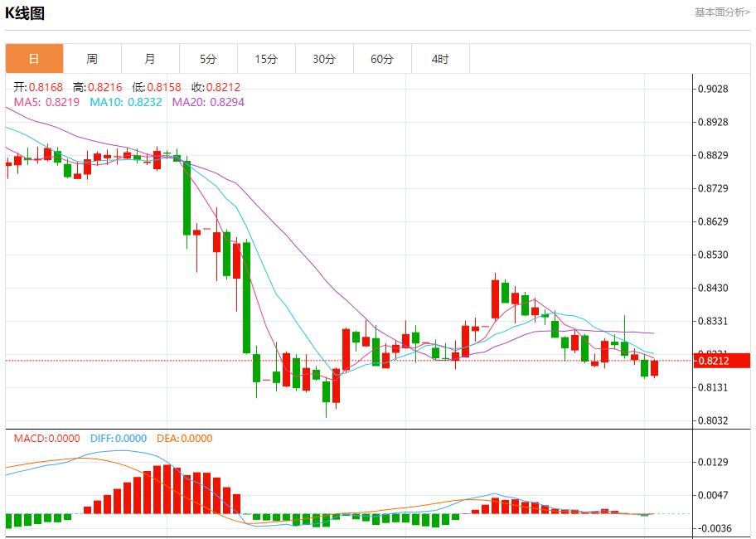Click the 0.8131 price axis label
This screenshot has height=539, width=756.
tap(713, 387)
